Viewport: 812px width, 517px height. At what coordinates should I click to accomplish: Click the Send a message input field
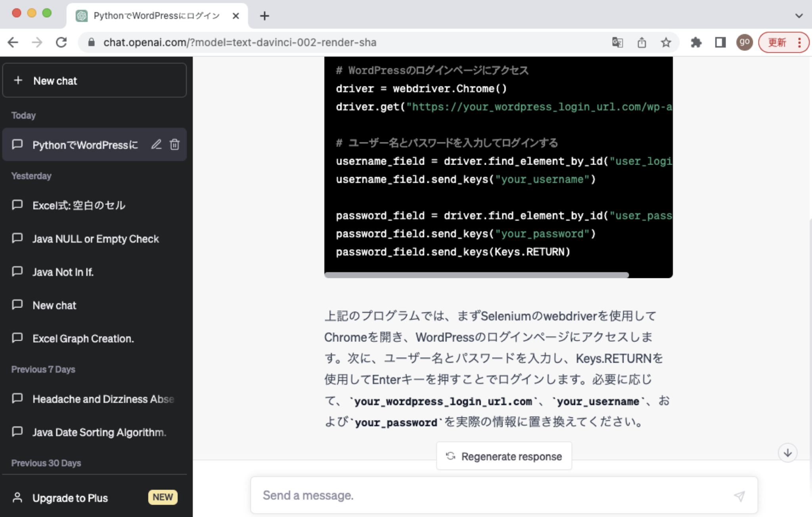click(x=436, y=495)
